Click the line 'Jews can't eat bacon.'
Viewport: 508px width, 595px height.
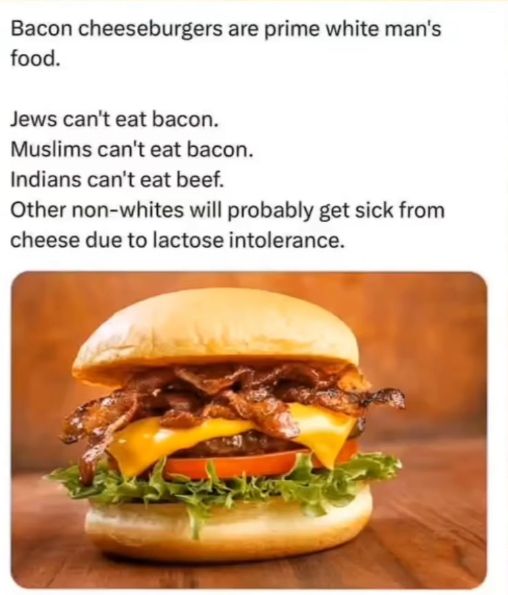pos(115,120)
